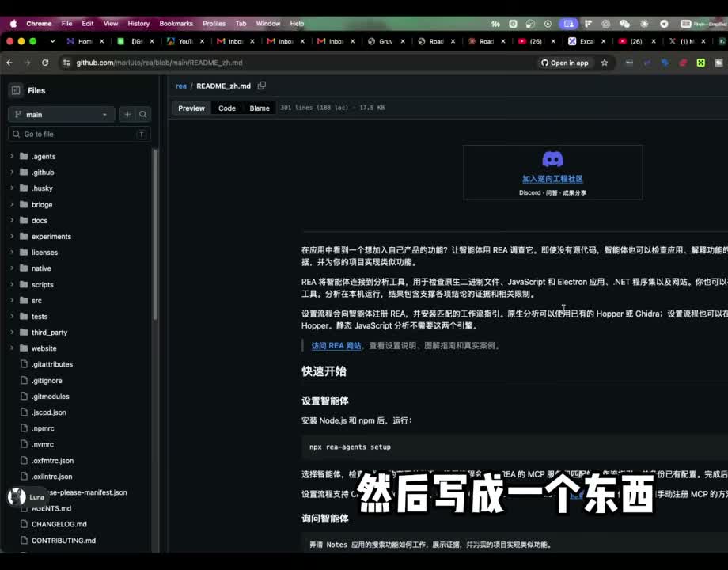The height and width of the screenshot is (570, 728).
Task: Open the green extension icon in toolbar
Action: (x=700, y=63)
